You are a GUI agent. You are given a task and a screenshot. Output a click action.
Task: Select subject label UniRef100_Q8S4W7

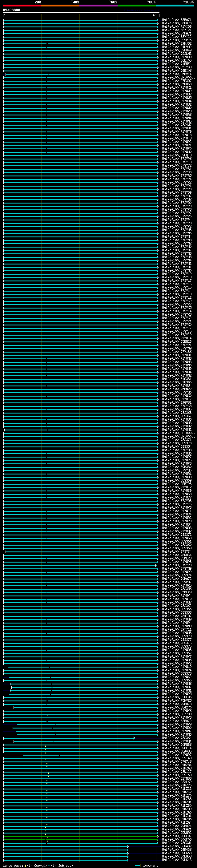177,125
